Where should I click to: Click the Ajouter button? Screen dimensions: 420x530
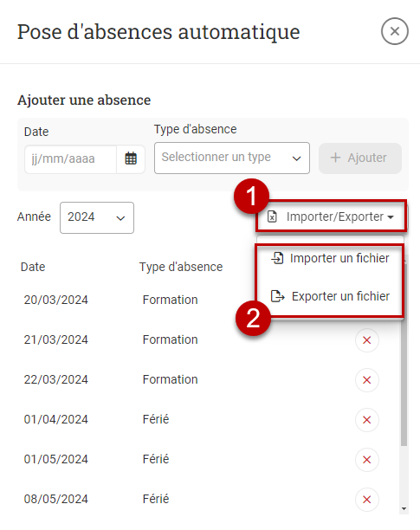(360, 158)
